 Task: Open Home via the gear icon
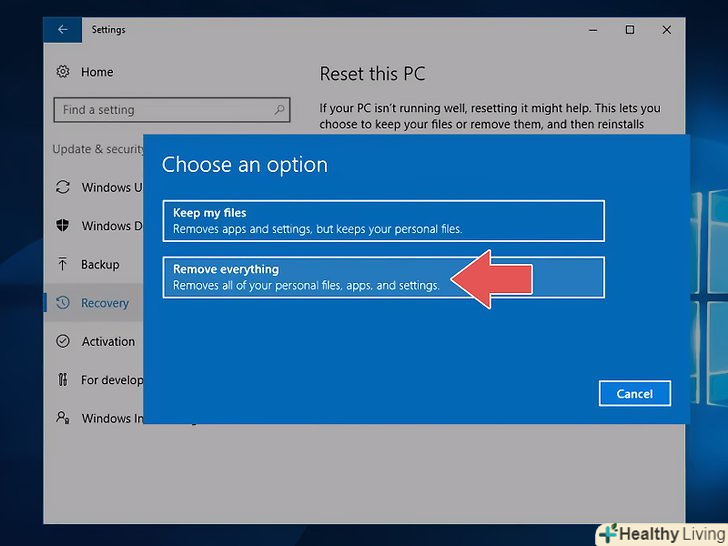63,72
